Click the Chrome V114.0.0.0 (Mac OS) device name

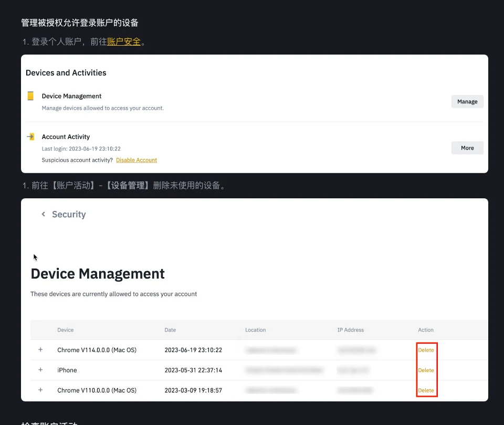click(97, 350)
